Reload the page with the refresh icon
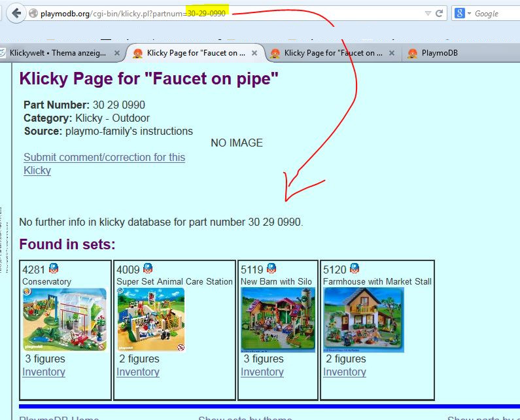Screen dimensions: 520x420 click(439, 13)
